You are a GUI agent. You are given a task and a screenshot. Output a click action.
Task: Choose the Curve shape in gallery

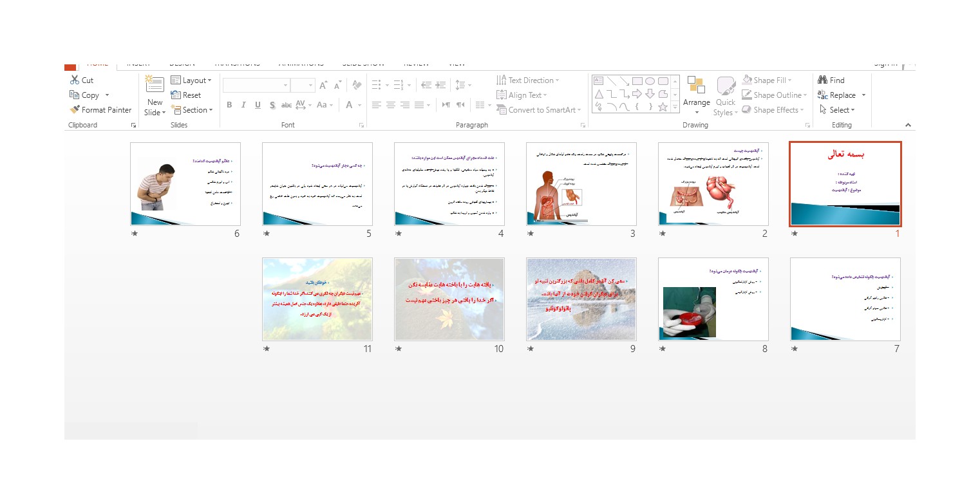coord(624,107)
